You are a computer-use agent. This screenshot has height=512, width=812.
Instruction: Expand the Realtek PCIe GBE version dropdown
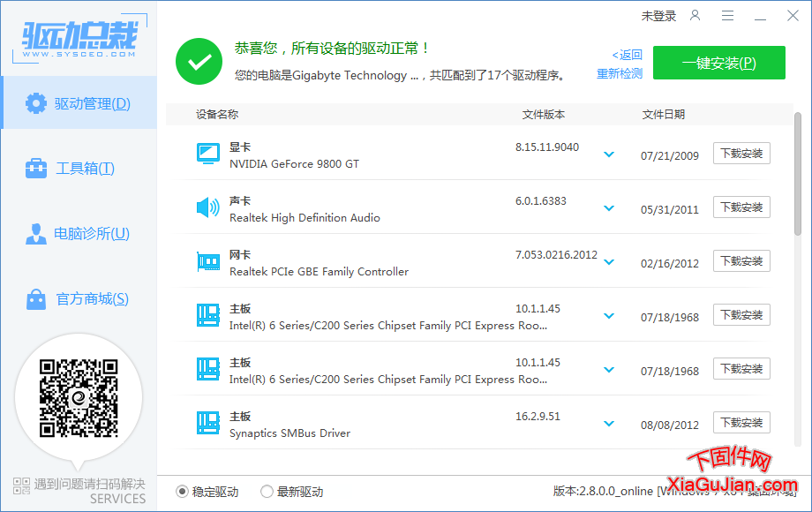point(609,262)
